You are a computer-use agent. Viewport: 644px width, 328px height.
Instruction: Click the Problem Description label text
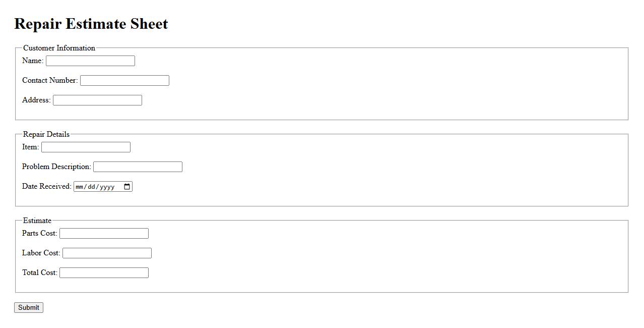coord(56,167)
